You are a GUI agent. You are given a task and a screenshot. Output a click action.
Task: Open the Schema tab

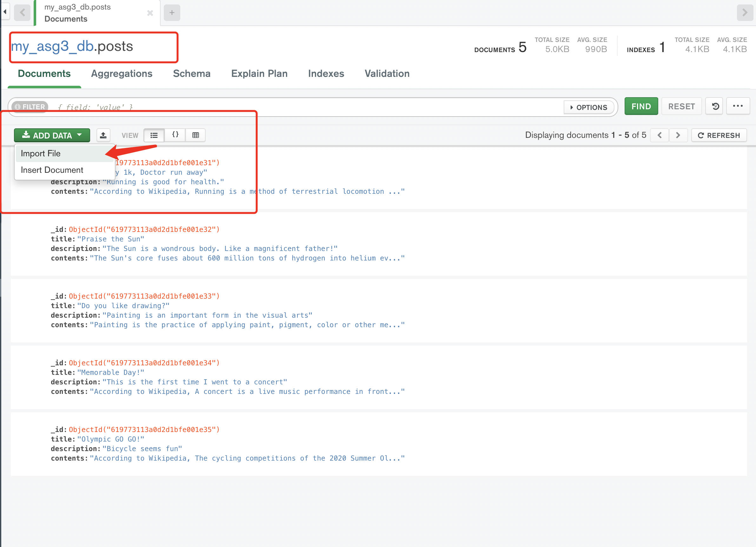pos(192,74)
